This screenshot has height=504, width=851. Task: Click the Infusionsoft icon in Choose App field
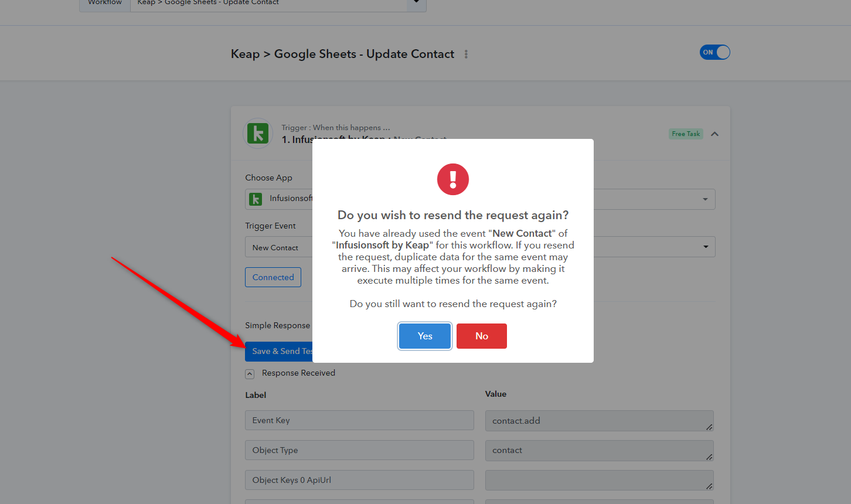coord(256,199)
